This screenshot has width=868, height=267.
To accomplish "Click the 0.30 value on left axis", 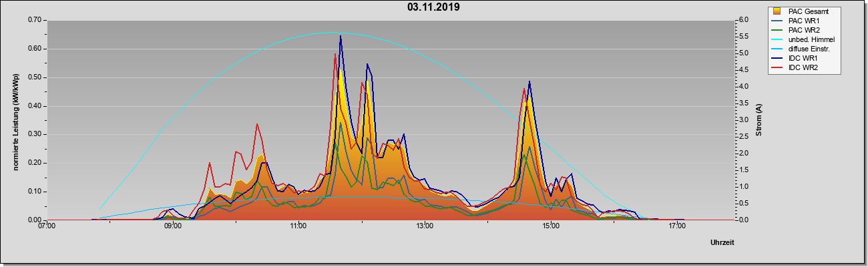I will [35, 134].
